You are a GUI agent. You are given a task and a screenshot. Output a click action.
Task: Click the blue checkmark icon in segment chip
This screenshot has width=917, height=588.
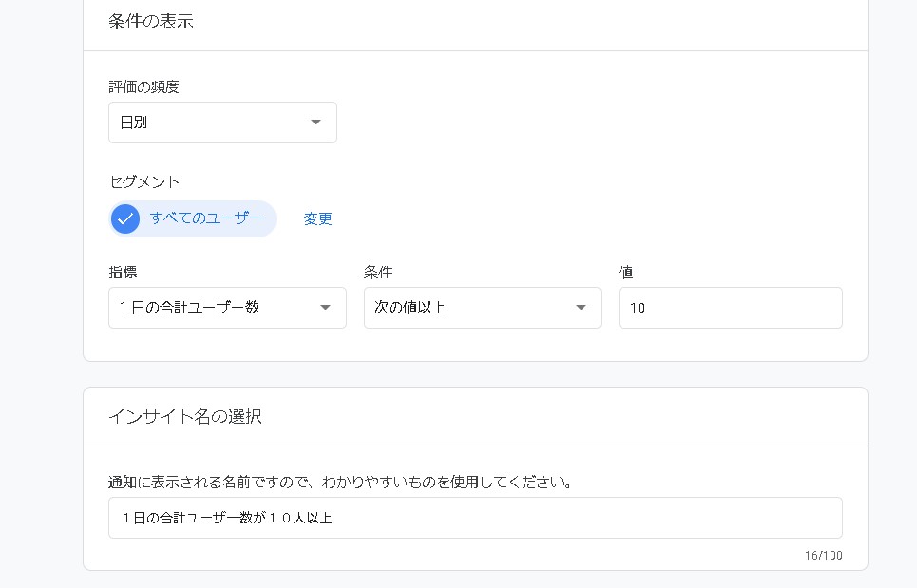(x=124, y=218)
